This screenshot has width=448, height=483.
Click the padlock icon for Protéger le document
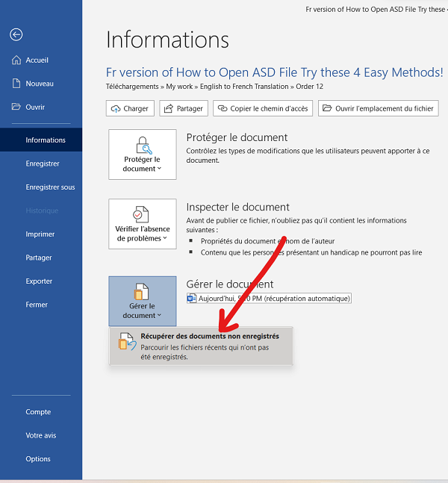point(144,145)
